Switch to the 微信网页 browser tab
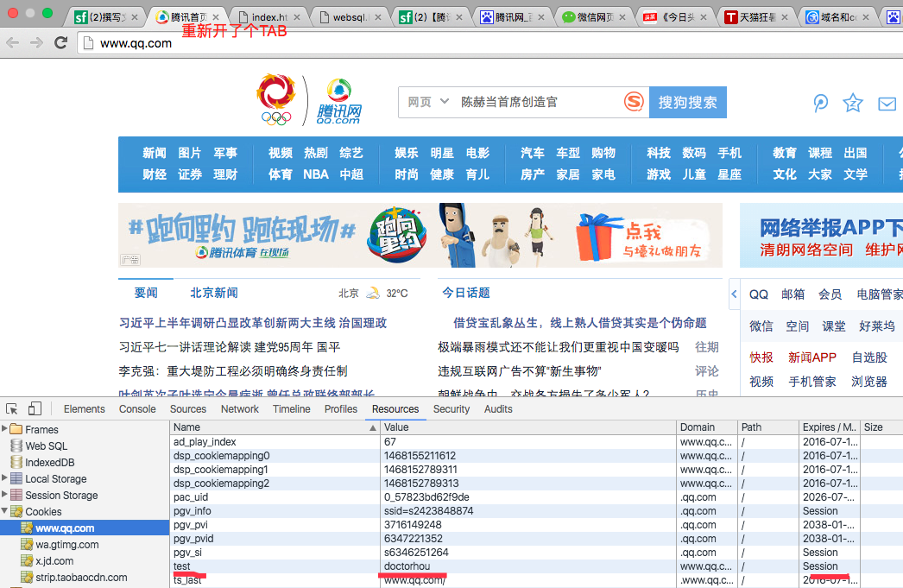This screenshot has width=903, height=588. point(593,17)
